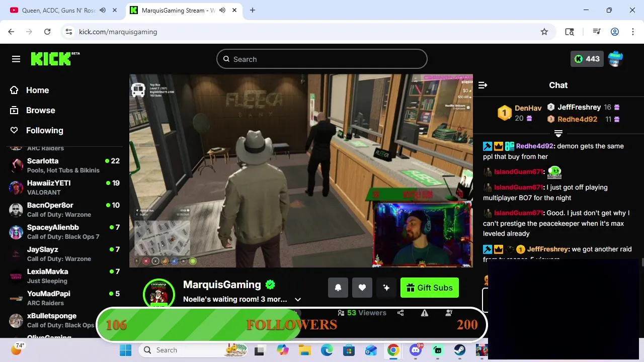This screenshot has height=362, width=644.
Task: Click the stream video player
Action: pyautogui.click(x=301, y=171)
